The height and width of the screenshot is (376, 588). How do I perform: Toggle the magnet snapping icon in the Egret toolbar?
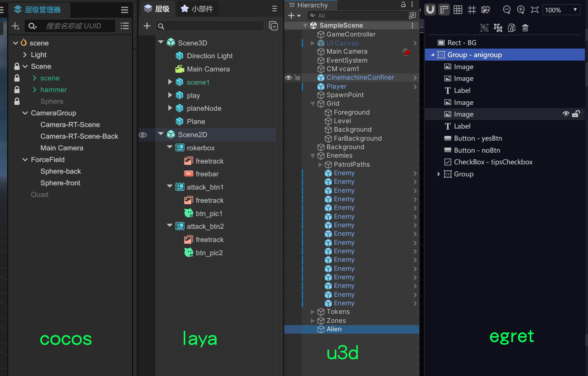click(x=430, y=10)
